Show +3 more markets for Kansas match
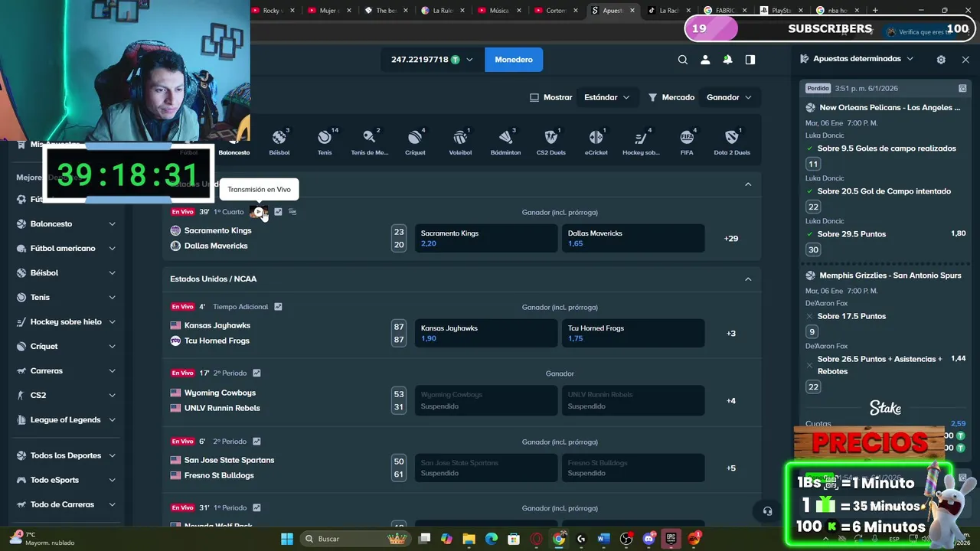The image size is (980, 551). 731,334
